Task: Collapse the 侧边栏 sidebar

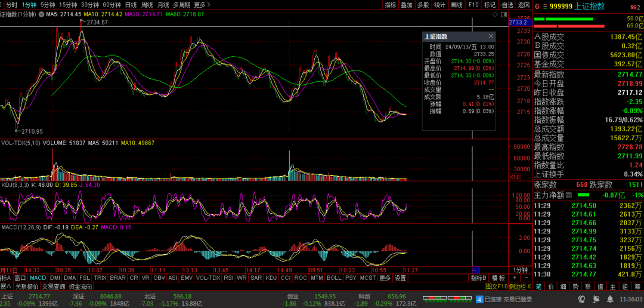Action: 521,286
